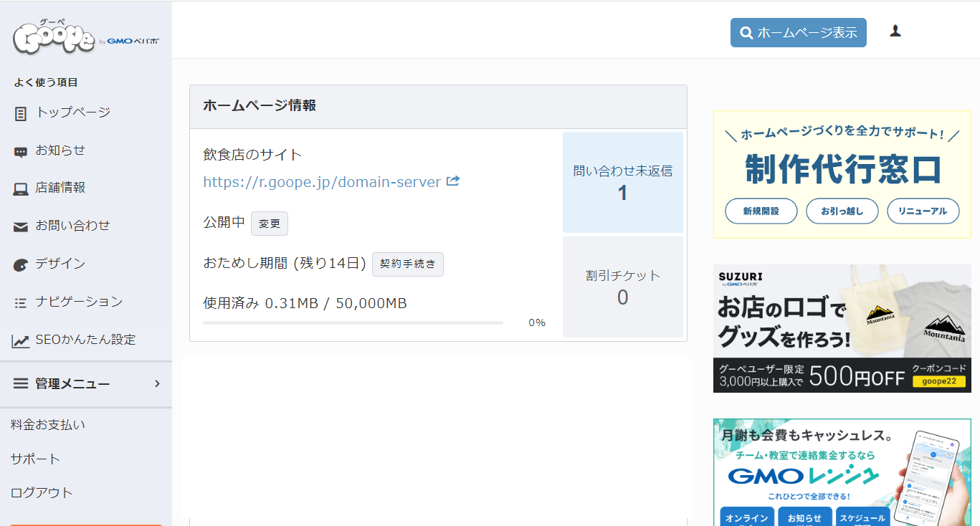Screen dimensions: 980x526
Task: Click the Goope logo in sidebar
Action: 54,39
